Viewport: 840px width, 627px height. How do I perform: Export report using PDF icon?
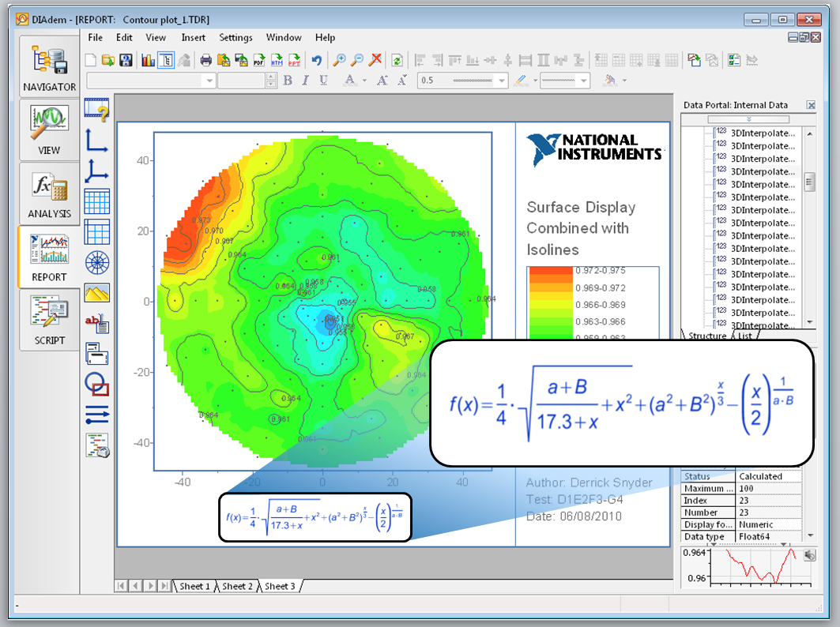pyautogui.click(x=258, y=60)
